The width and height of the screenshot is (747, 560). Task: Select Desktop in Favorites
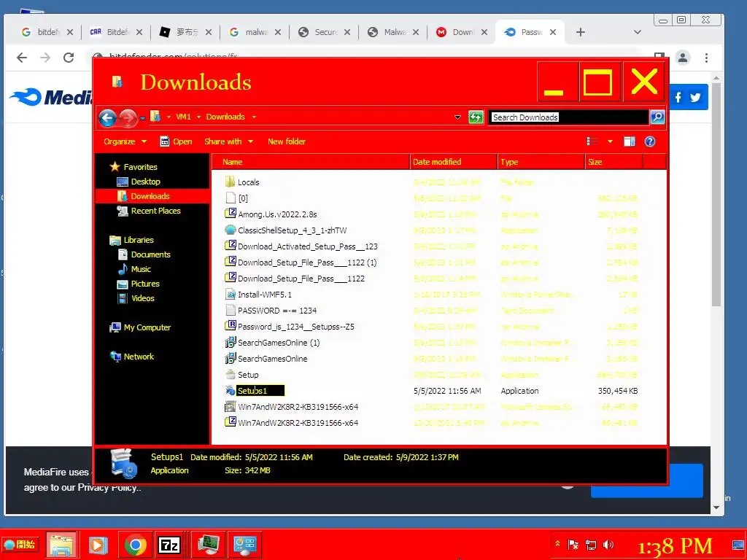(x=145, y=182)
